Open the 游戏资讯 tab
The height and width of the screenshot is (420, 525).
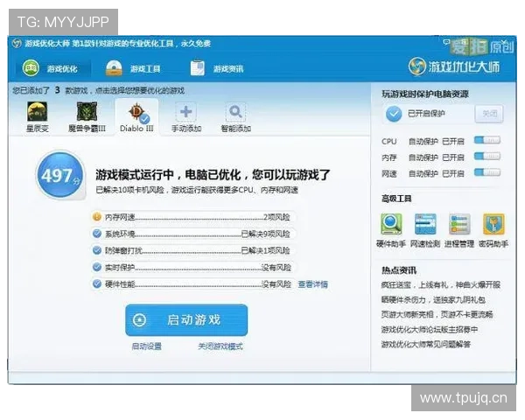(217, 68)
